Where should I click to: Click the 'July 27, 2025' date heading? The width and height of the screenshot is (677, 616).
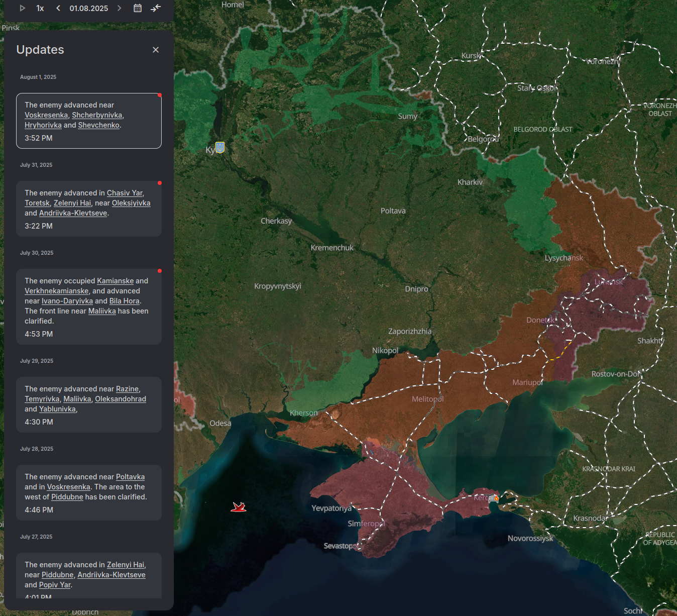point(36,537)
